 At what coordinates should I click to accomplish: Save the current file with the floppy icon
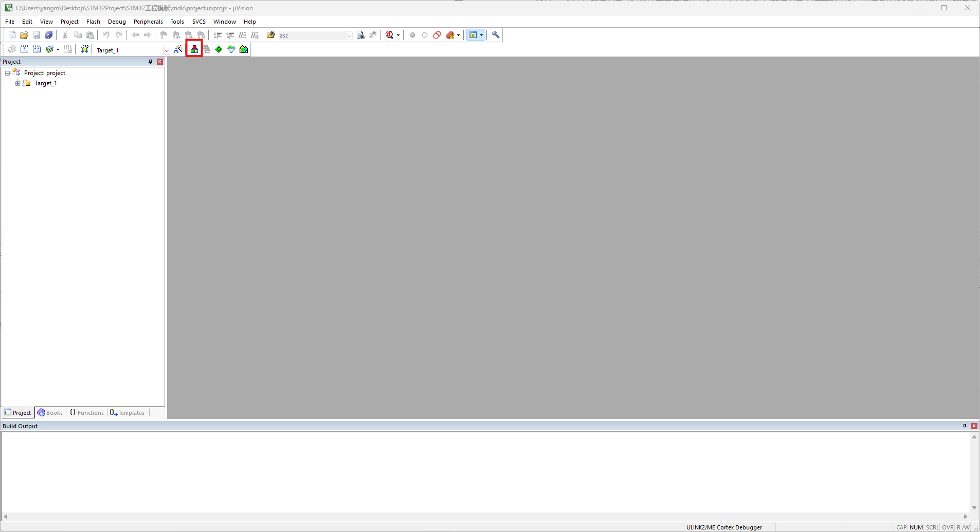(37, 35)
